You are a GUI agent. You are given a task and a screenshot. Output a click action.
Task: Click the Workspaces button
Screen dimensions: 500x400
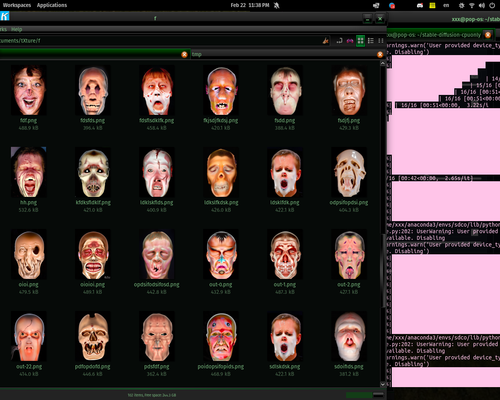click(x=17, y=5)
